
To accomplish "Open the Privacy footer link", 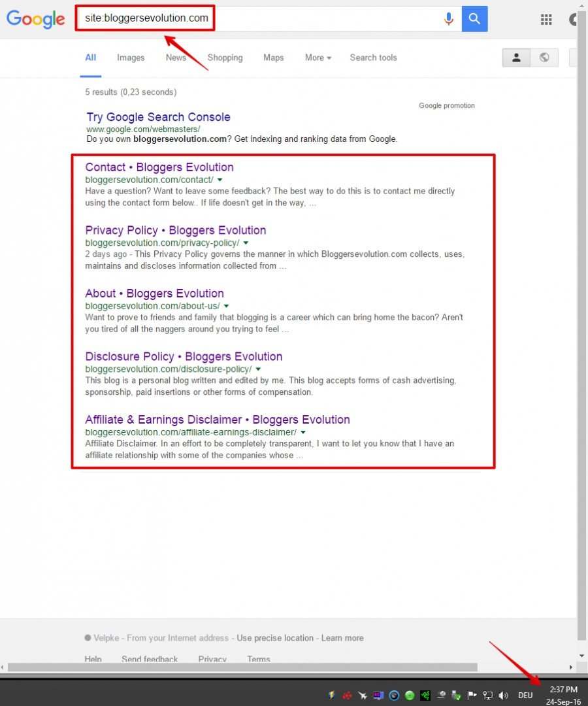I will tap(212, 659).
